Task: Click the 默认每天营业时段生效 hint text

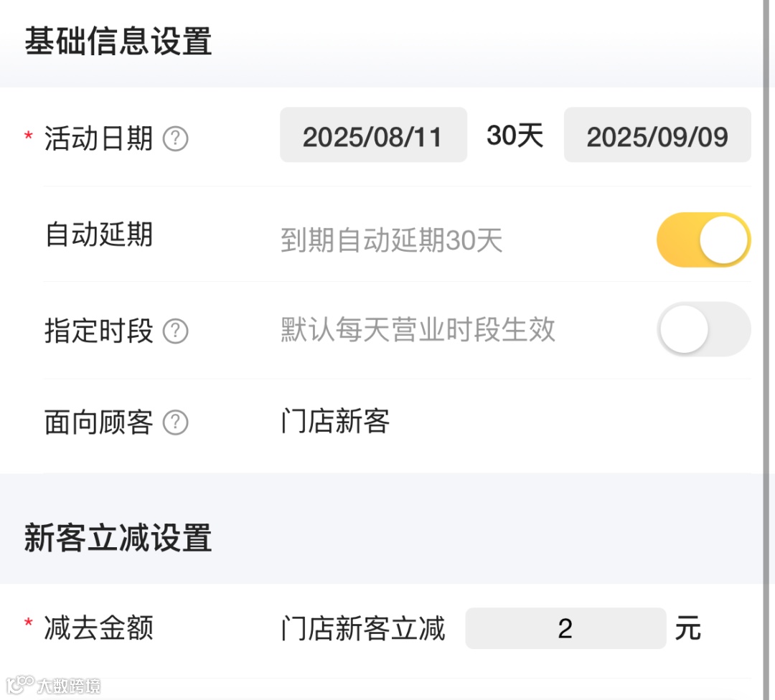Action: click(418, 330)
